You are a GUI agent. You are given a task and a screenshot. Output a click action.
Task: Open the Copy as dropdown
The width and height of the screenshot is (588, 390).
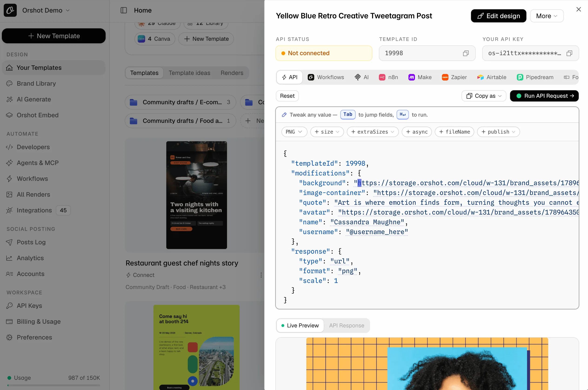point(484,96)
